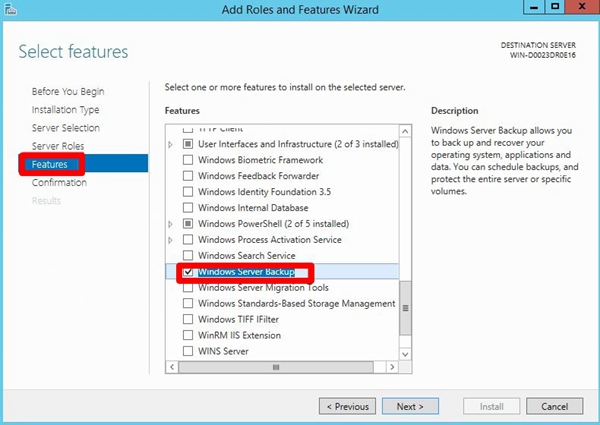Close the Add Roles and Features Wizard
The image size is (600, 425).
point(582,7)
